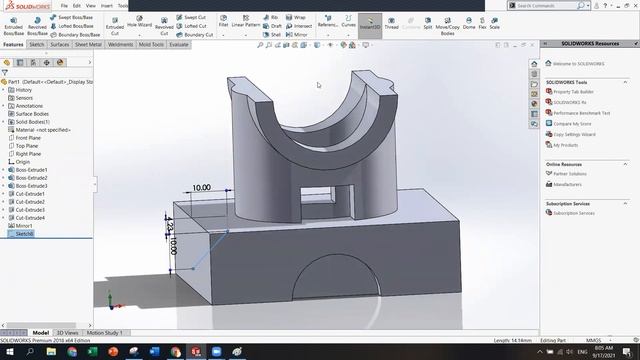Switch to the 3D Views tab
Screen dimensions: 640x360
(x=67, y=333)
